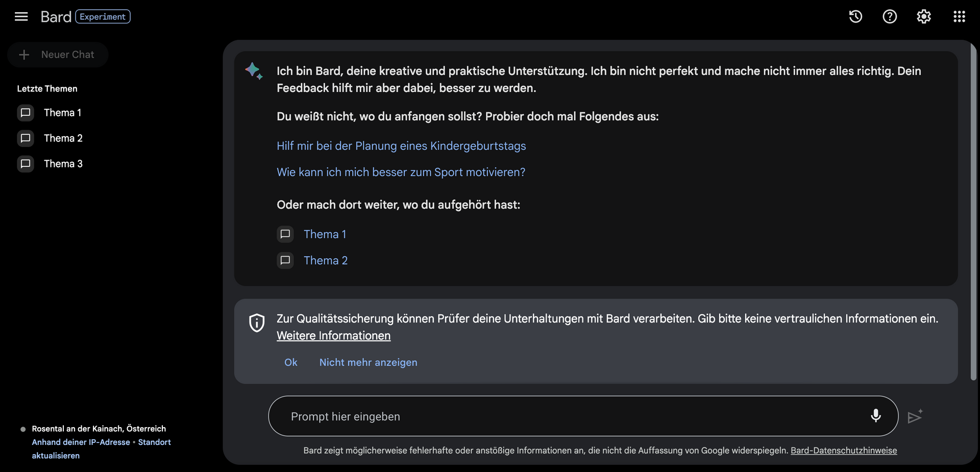Open the settings gear icon
The image size is (980, 472).
[924, 17]
